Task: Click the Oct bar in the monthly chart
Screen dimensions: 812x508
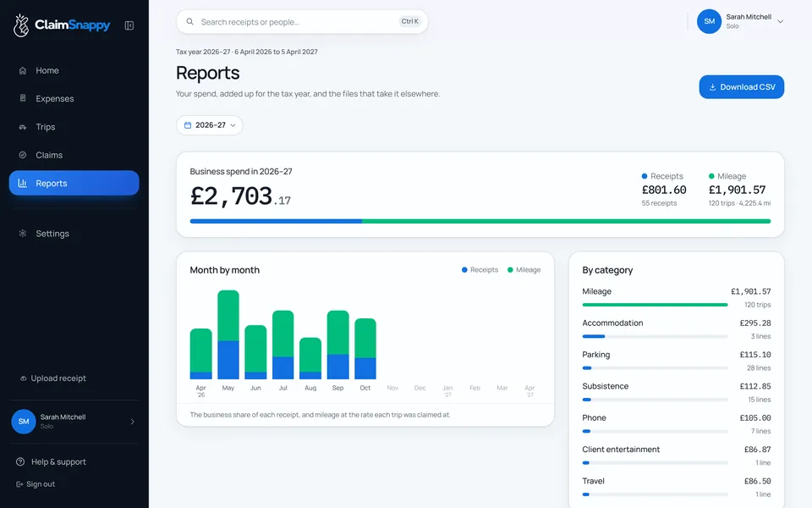Action: pos(365,349)
